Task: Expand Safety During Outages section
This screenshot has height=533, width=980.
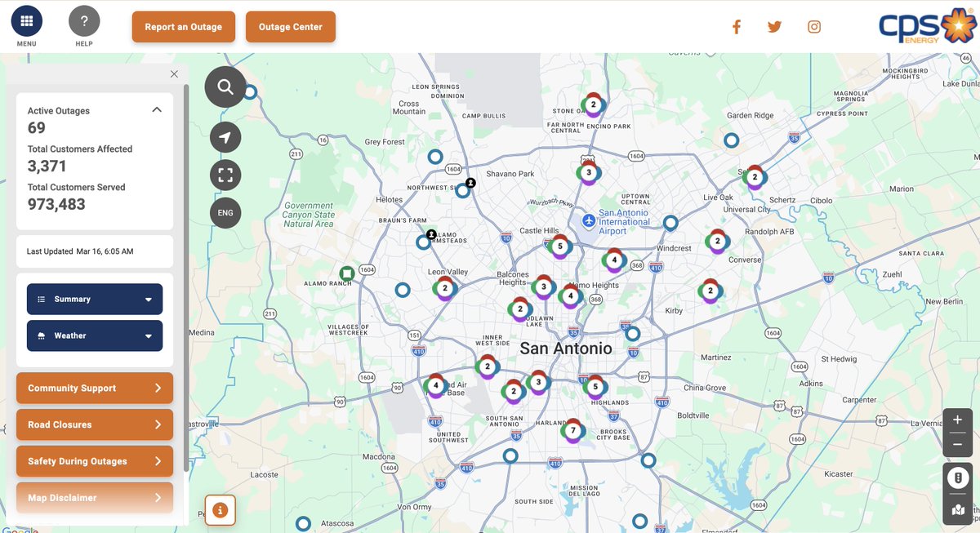Action: 95,461
